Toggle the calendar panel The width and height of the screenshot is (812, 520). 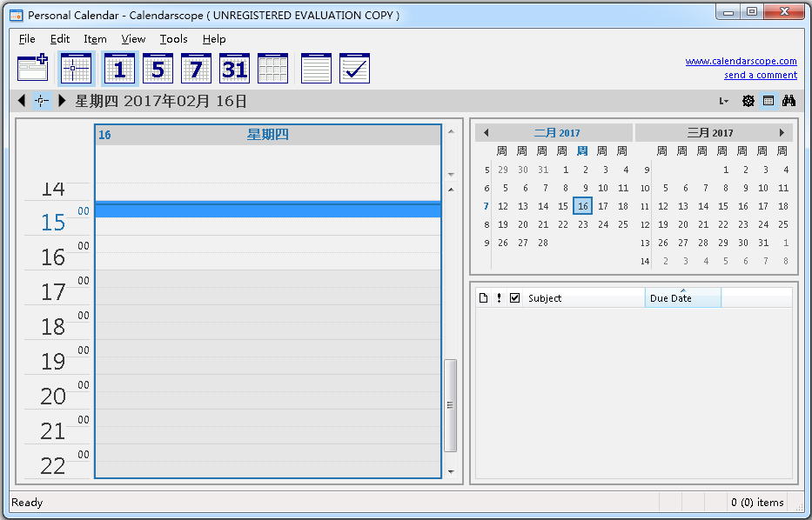[768, 101]
